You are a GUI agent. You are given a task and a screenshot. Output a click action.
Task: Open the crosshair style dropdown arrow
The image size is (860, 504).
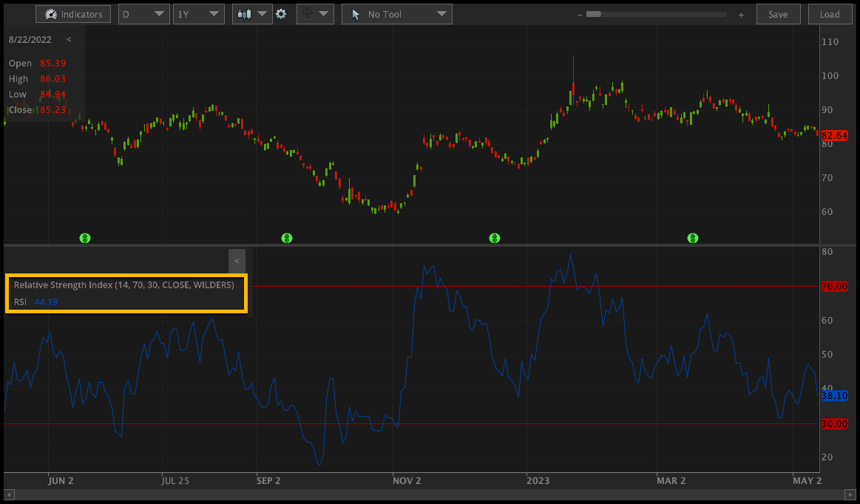click(324, 13)
